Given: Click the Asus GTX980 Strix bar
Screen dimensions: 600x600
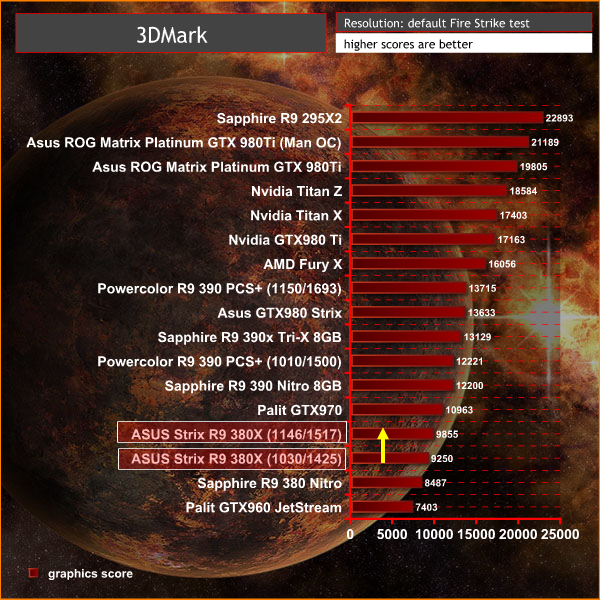Looking at the screenshot, I should [x=409, y=312].
